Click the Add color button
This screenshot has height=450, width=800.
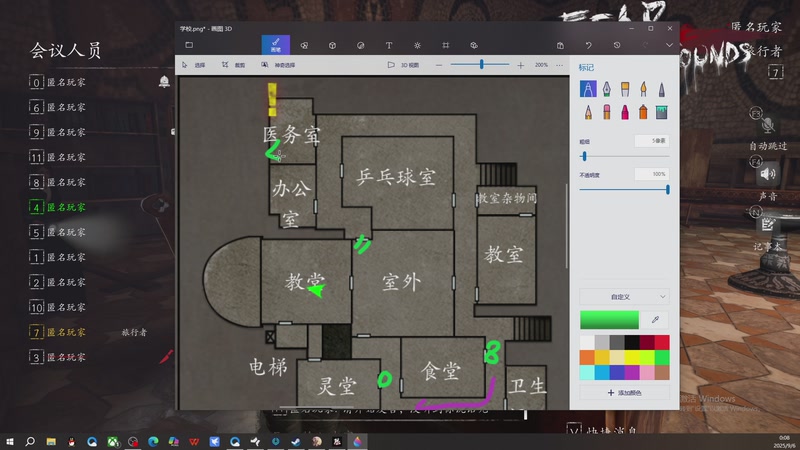click(624, 392)
